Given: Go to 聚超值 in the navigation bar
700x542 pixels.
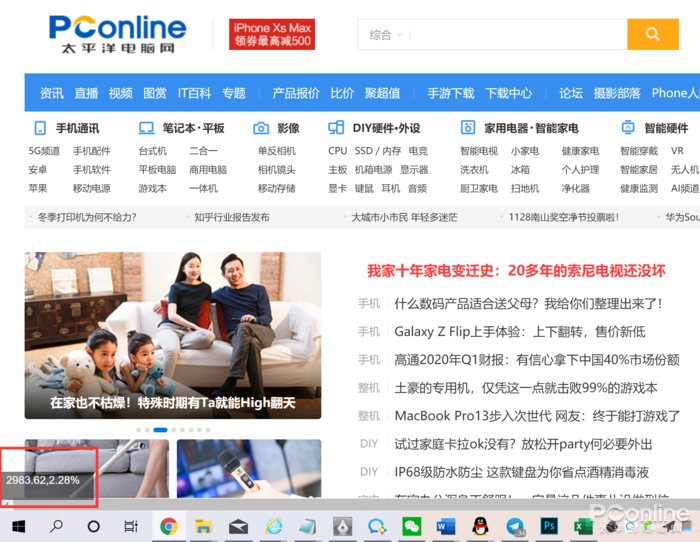Looking at the screenshot, I should pos(383,93).
